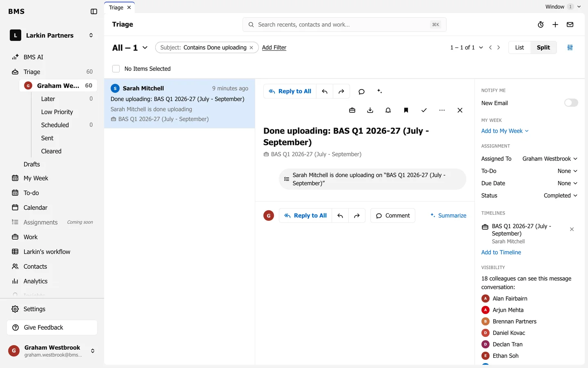The height and width of the screenshot is (368, 588).
Task: Remove BAS Q1 timeline entry
Action: pyautogui.click(x=572, y=229)
